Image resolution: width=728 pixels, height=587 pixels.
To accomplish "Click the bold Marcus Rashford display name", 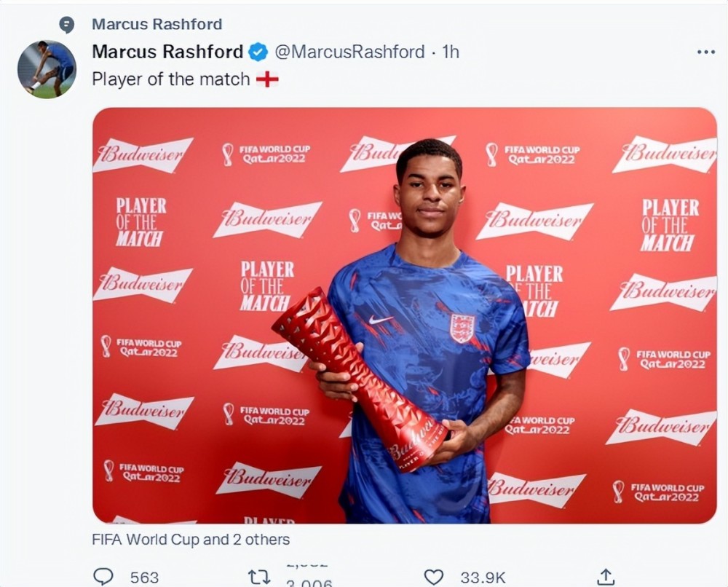I will pyautogui.click(x=167, y=52).
